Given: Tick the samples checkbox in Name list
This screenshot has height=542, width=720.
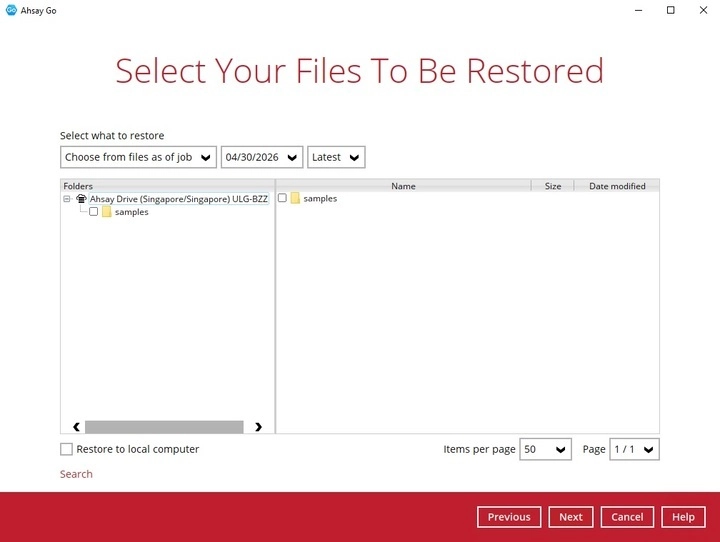Looking at the screenshot, I should 282,198.
